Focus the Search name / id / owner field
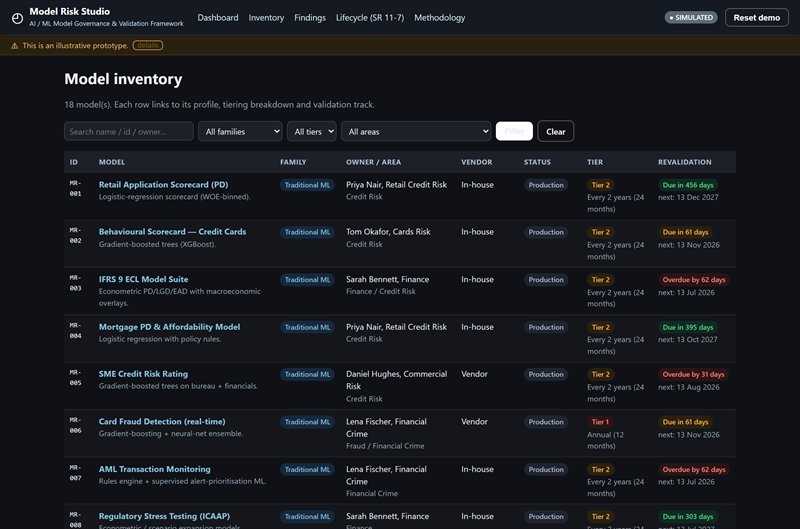Image resolution: width=800 pixels, height=529 pixels. [129, 132]
